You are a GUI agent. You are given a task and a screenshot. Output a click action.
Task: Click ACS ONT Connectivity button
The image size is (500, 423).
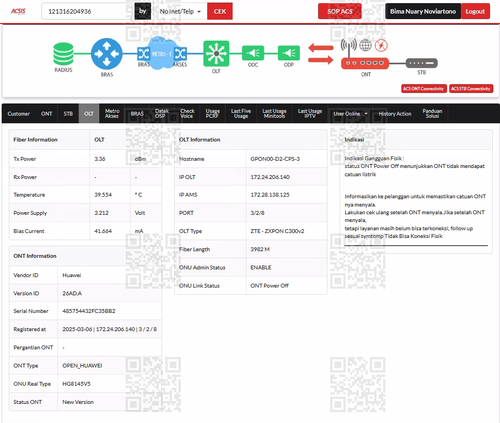point(424,89)
